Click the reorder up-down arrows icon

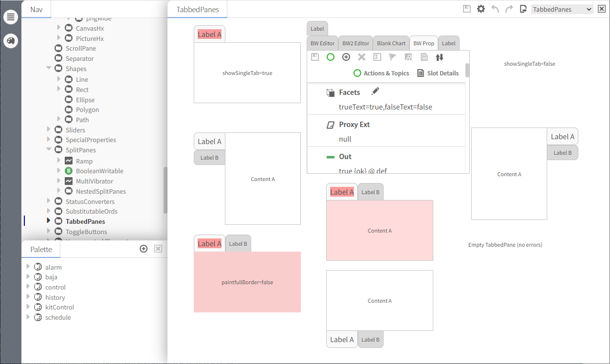(440, 57)
